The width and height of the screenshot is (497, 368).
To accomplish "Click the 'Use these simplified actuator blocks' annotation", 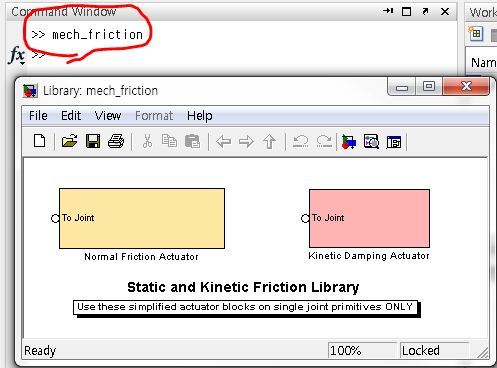I will [245, 307].
